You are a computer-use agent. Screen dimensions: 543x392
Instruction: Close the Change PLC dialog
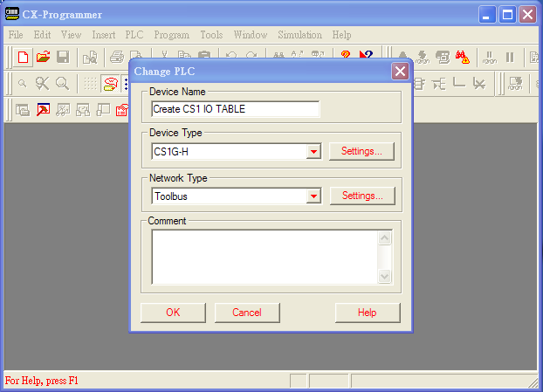tap(400, 72)
